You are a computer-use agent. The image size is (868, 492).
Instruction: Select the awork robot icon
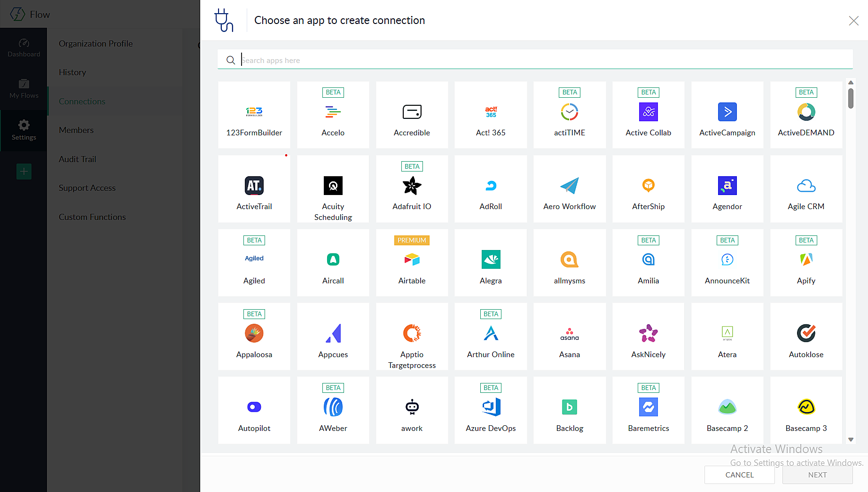click(412, 407)
